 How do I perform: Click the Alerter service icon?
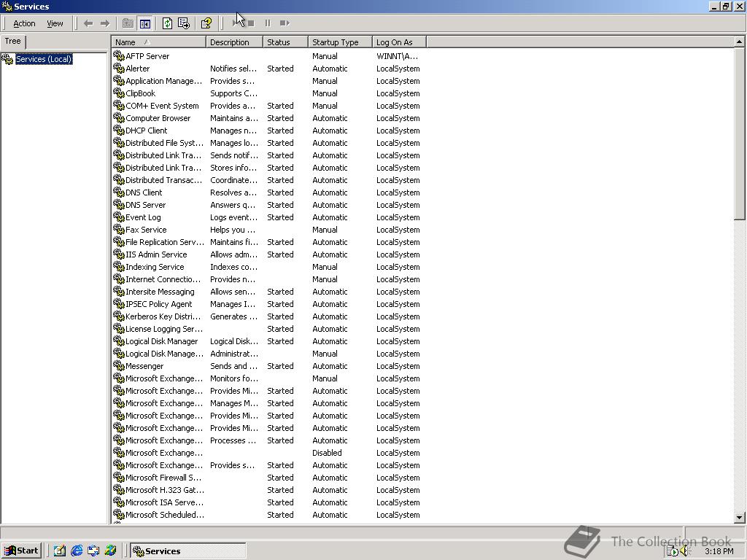pos(119,68)
